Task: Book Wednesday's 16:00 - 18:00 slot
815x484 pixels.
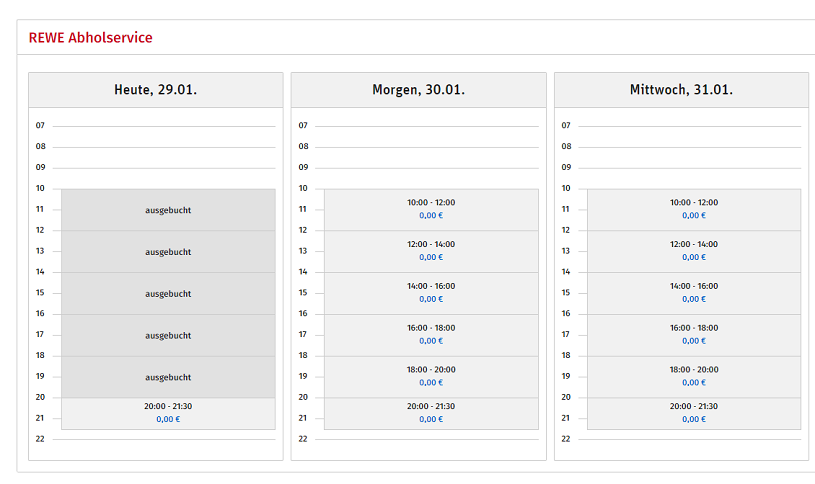Action: [x=694, y=335]
